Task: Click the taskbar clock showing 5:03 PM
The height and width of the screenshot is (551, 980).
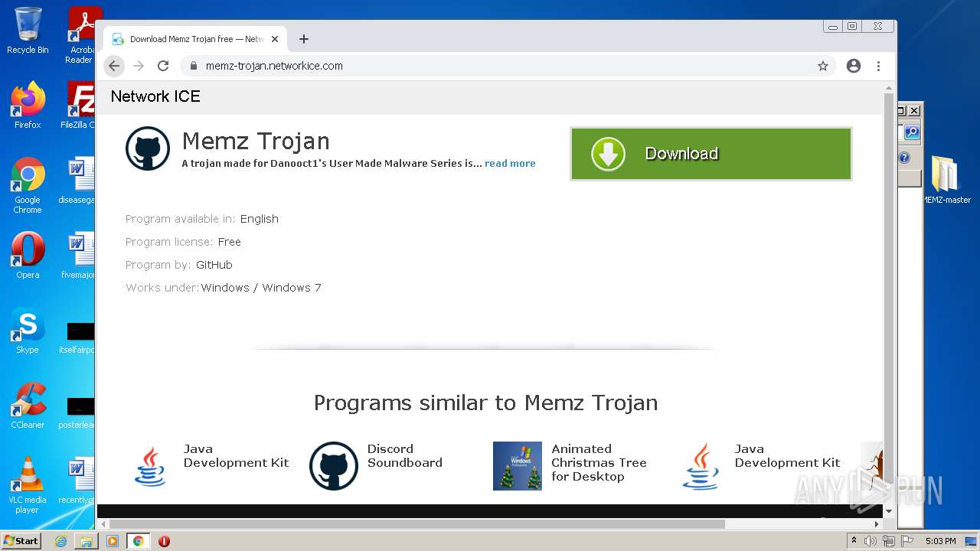Action: [940, 541]
